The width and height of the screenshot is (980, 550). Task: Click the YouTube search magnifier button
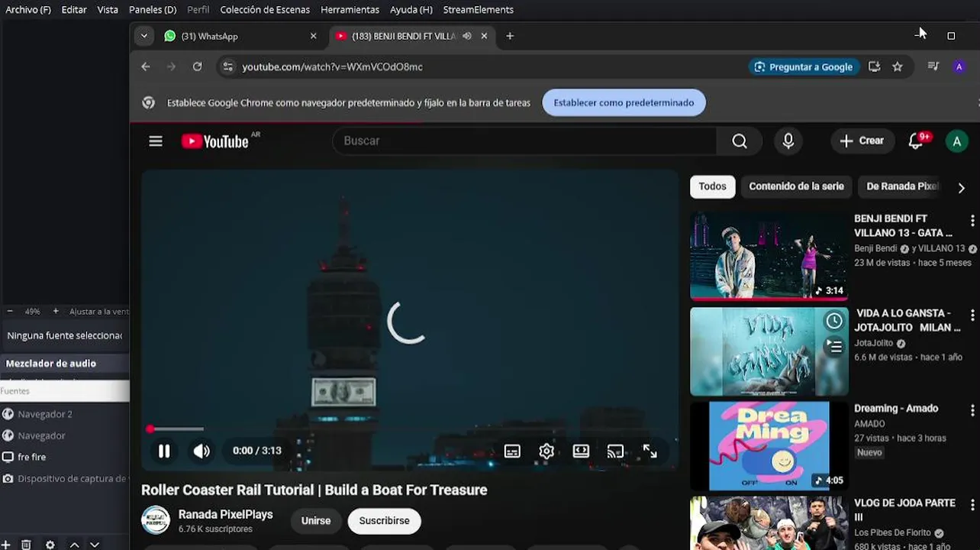coord(739,141)
